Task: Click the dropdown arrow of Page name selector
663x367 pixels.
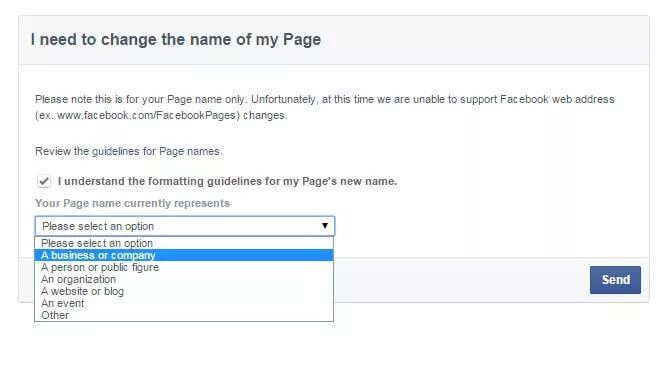Action: (x=325, y=226)
